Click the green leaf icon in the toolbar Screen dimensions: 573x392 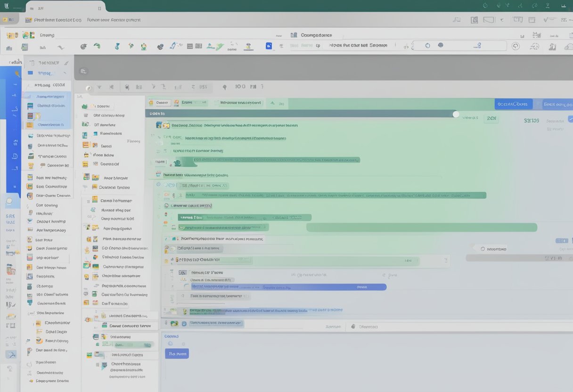97,46
